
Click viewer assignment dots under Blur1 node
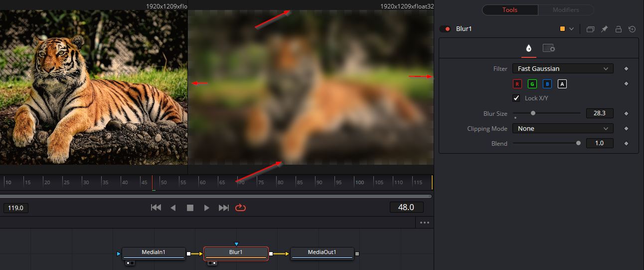pyautogui.click(x=212, y=263)
